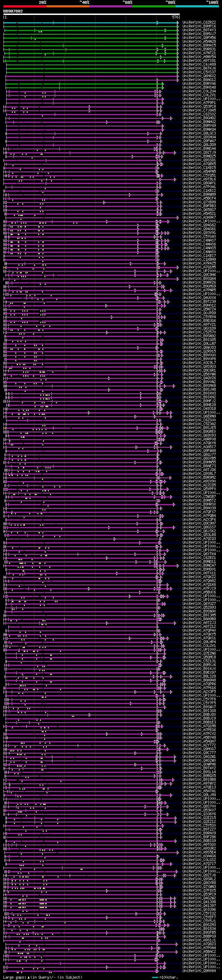Open hit UniRef100_C6ZRZ2
The height and width of the screenshot is (980, 222).
(x=199, y=23)
